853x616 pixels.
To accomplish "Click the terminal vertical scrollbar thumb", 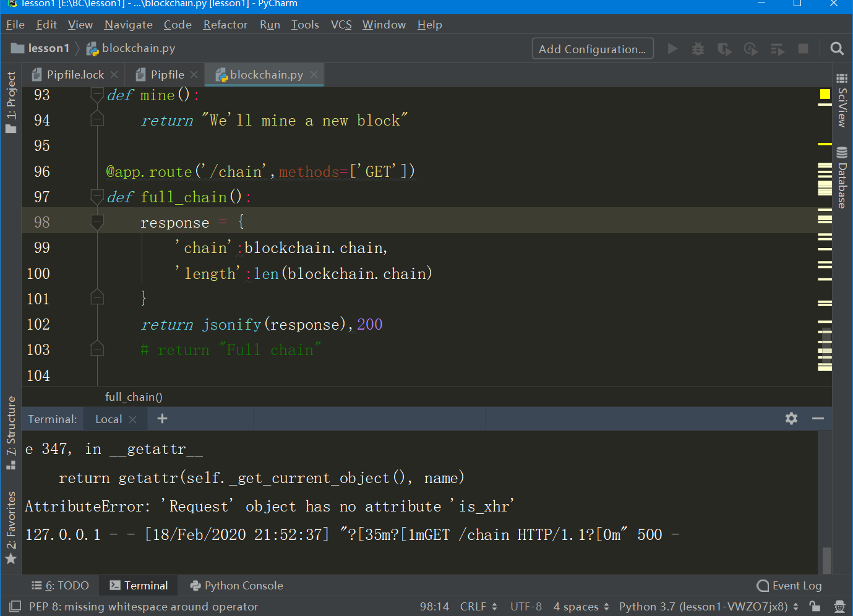I will point(827,560).
